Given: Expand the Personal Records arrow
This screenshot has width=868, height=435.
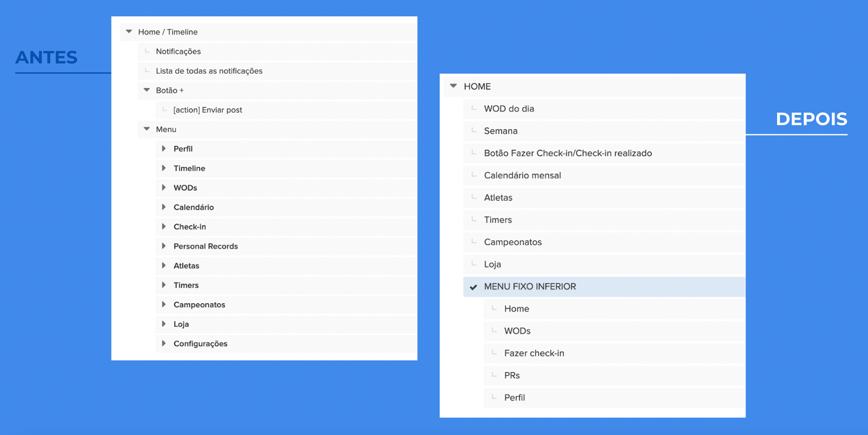Looking at the screenshot, I should pos(164,246).
